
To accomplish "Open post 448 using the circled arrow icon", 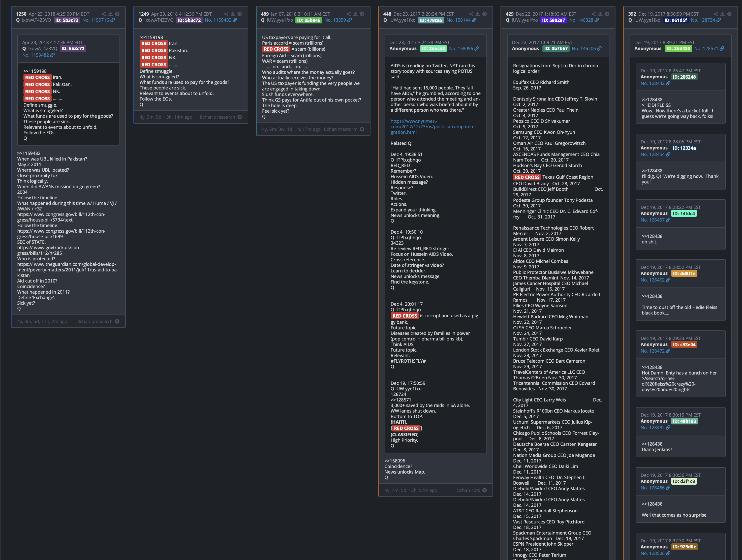I will click(x=484, y=14).
